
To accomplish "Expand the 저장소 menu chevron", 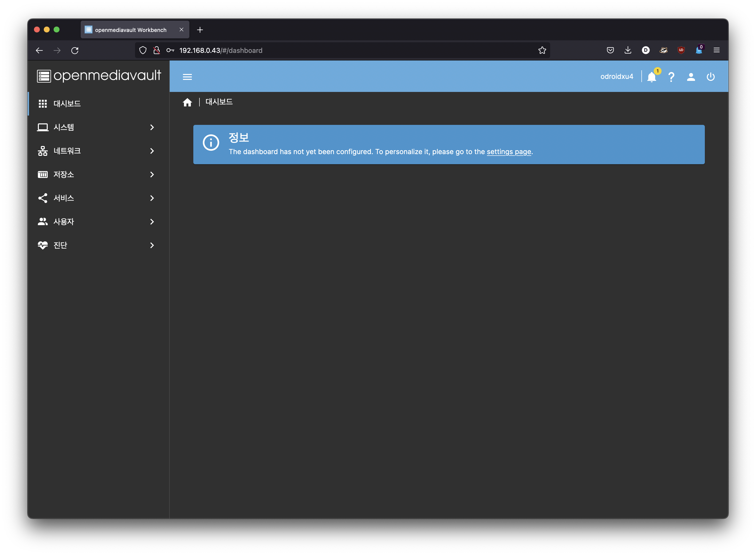I will coord(152,174).
